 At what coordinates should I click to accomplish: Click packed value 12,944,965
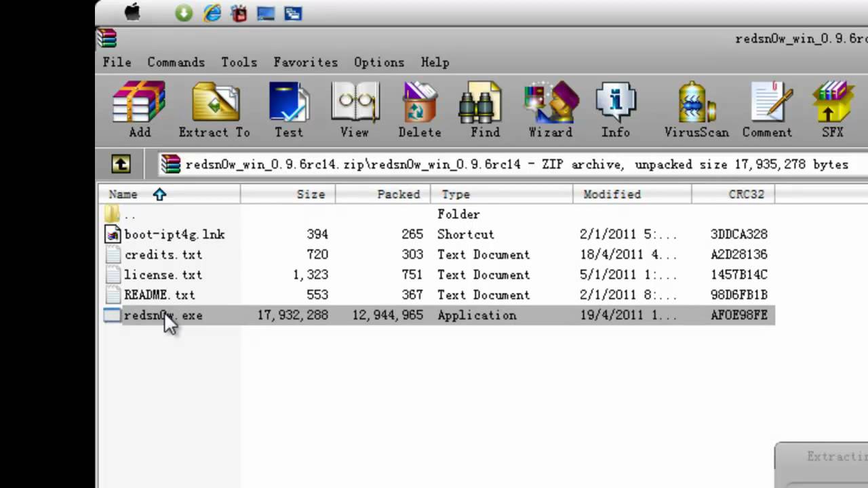(388, 315)
